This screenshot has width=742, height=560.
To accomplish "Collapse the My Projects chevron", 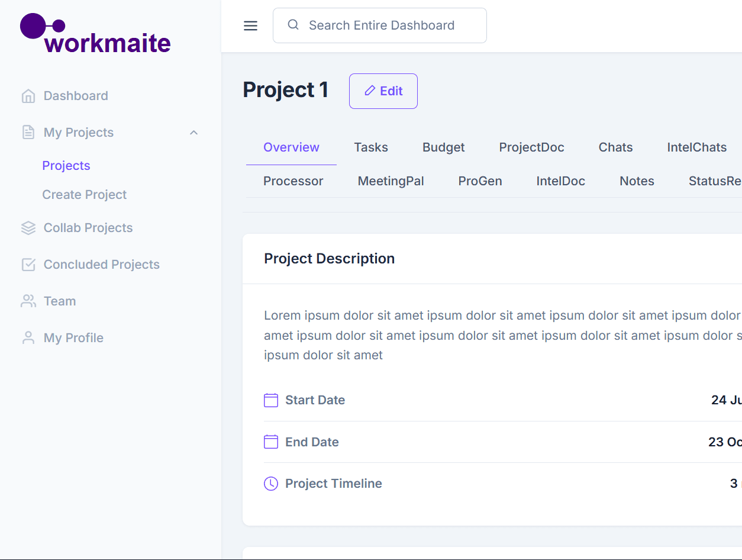I will point(193,133).
